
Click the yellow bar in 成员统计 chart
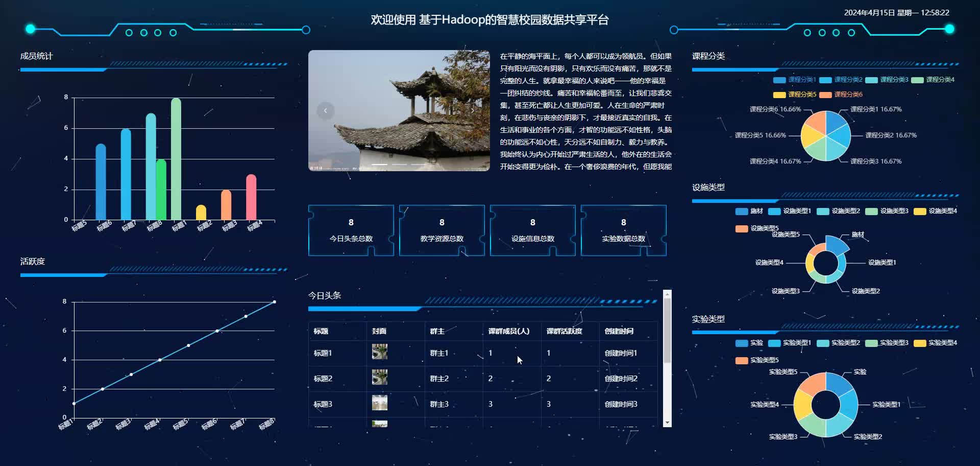[201, 213]
